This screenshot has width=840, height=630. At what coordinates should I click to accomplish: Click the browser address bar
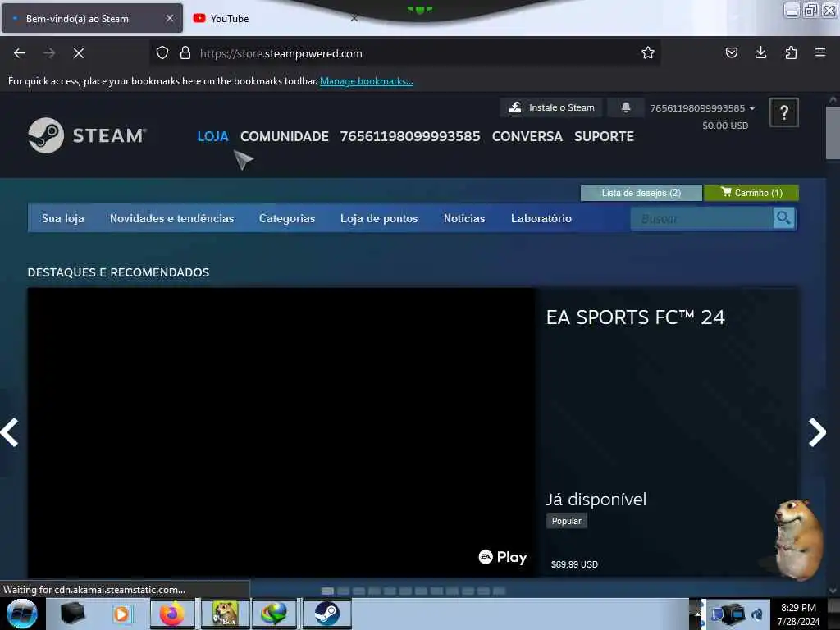(x=404, y=53)
